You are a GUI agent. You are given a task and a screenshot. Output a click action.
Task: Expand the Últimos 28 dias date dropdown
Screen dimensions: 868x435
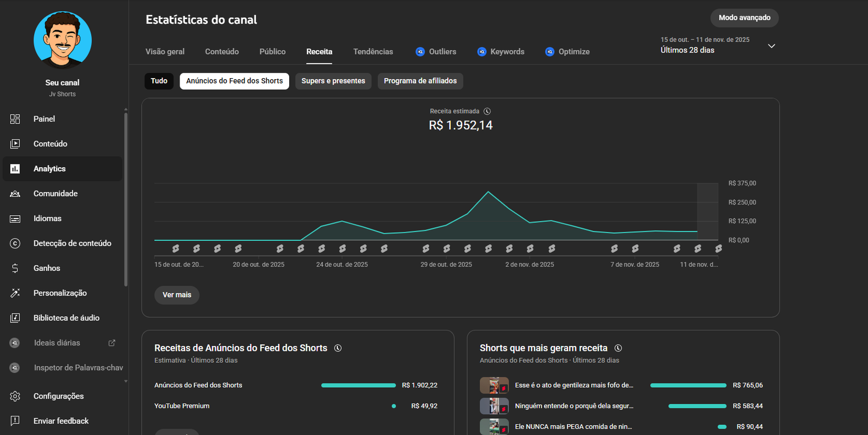[x=771, y=46]
